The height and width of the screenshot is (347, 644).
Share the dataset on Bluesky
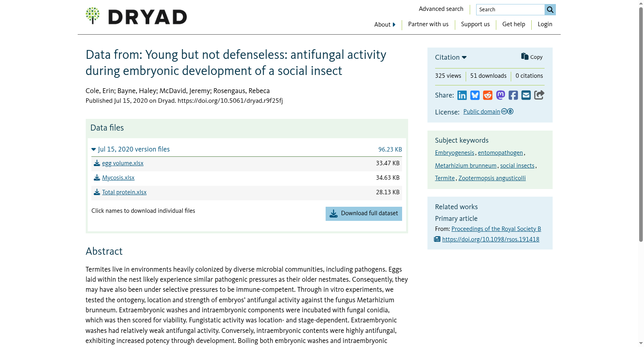475,95
